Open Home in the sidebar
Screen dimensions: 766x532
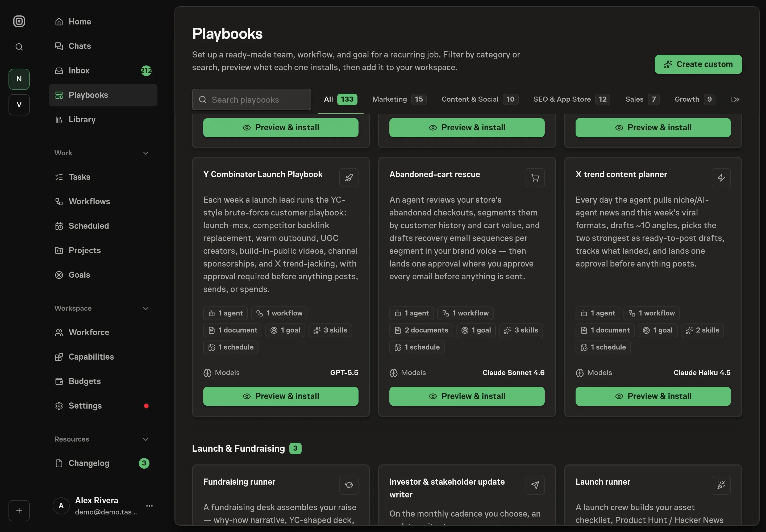(x=103, y=22)
